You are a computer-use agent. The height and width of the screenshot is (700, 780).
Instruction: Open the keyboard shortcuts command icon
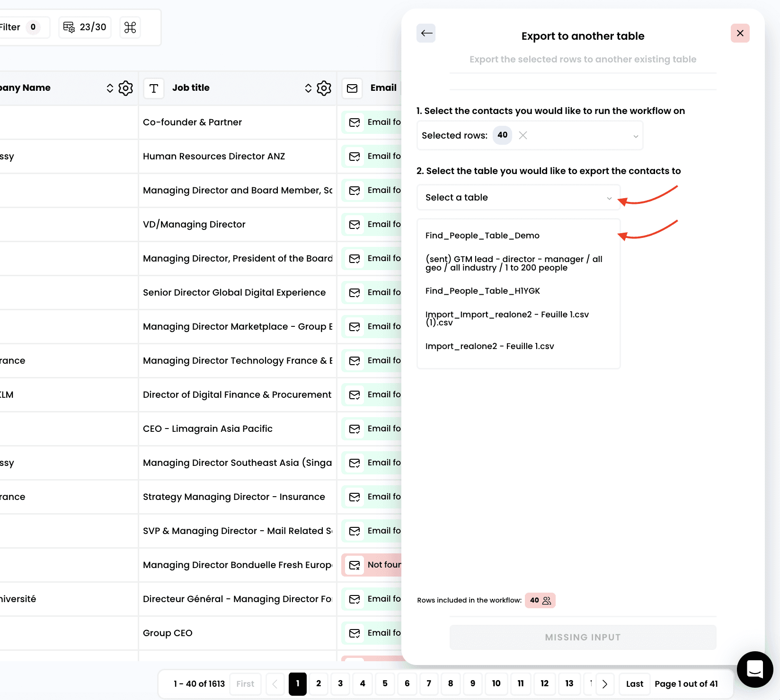[x=130, y=27]
